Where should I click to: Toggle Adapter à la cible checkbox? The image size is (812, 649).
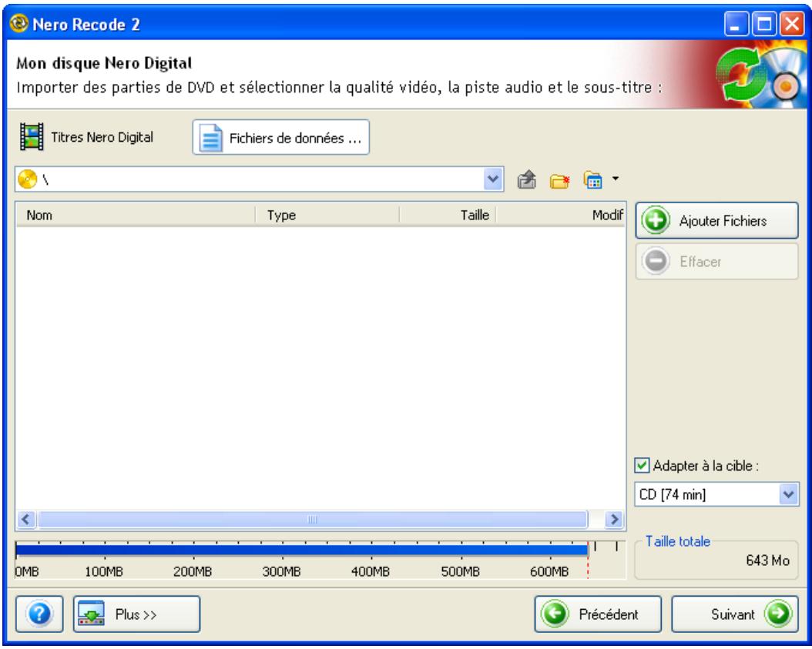point(642,465)
